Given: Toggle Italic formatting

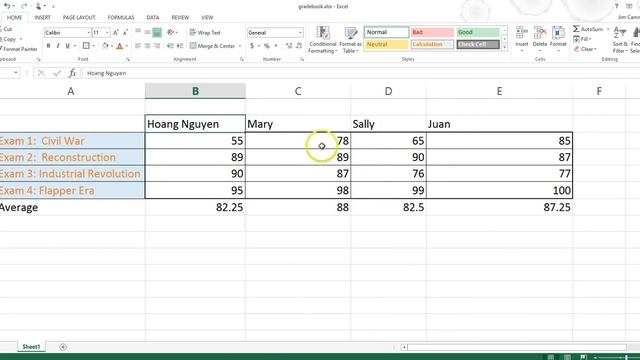Looking at the screenshot, I should coord(58,46).
